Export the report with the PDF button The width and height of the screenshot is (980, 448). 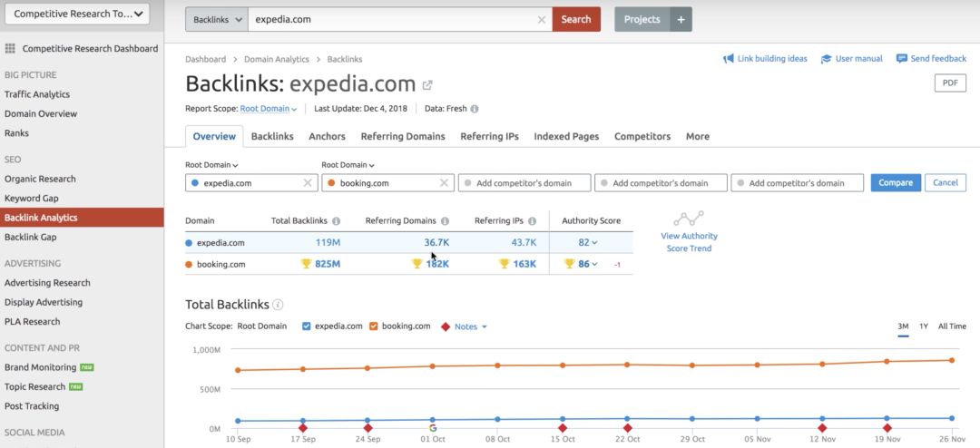click(950, 83)
